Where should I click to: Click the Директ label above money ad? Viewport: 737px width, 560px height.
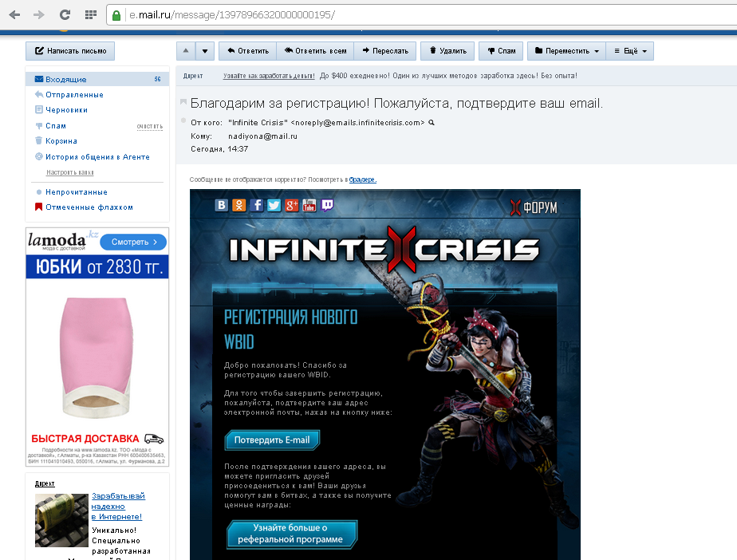[45, 483]
